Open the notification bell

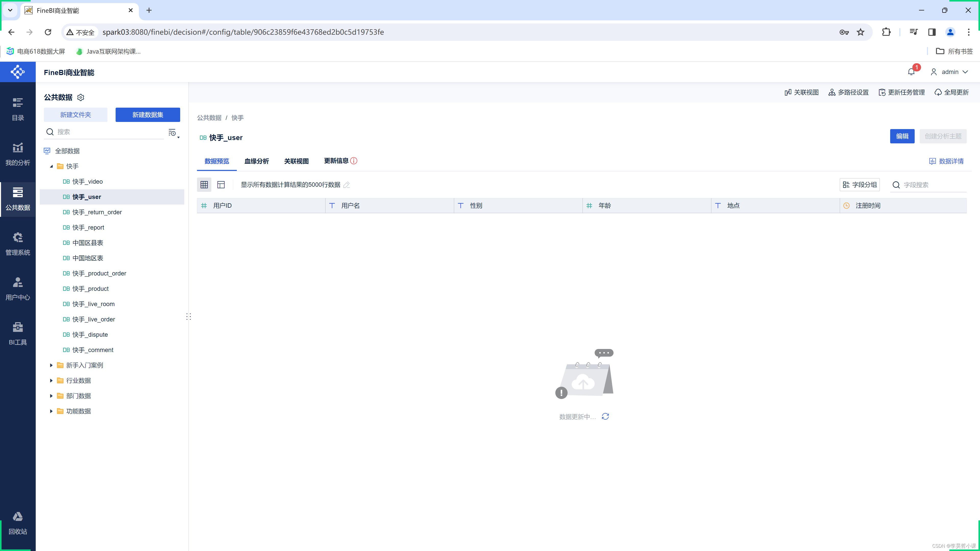coord(911,72)
